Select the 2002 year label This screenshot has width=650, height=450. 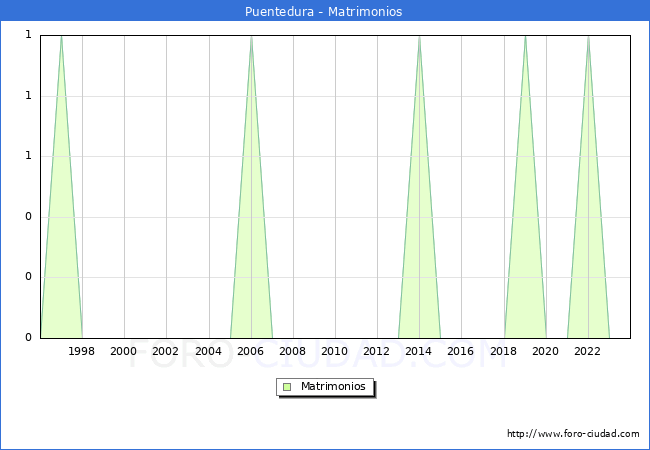coord(166,351)
